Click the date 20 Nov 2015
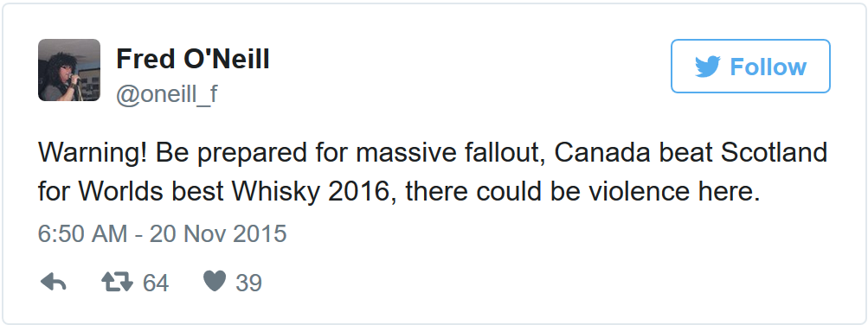Image resolution: width=868 pixels, height=325 pixels. click(x=218, y=233)
